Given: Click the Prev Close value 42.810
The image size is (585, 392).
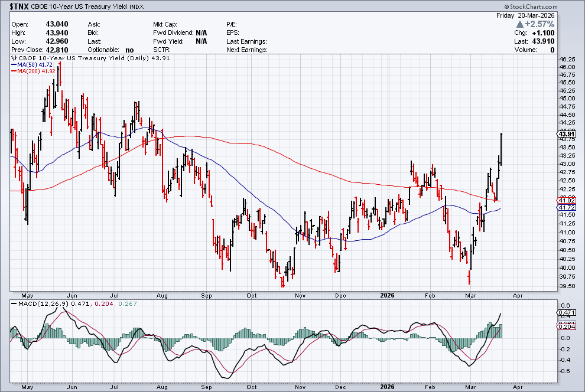Looking at the screenshot, I should 57,50.
